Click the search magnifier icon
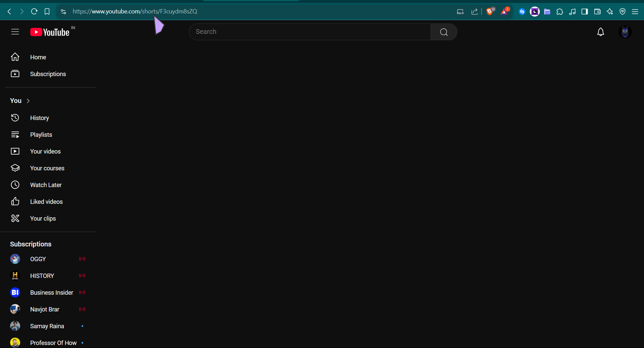 pyautogui.click(x=444, y=32)
